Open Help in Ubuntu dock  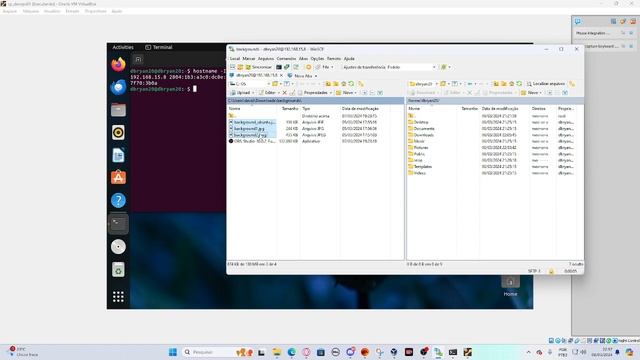coord(118,200)
